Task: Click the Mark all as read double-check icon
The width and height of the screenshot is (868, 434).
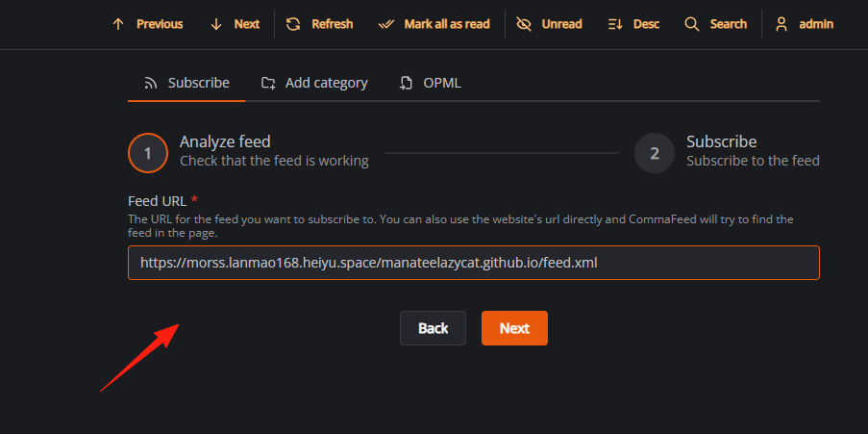Action: [x=385, y=24]
